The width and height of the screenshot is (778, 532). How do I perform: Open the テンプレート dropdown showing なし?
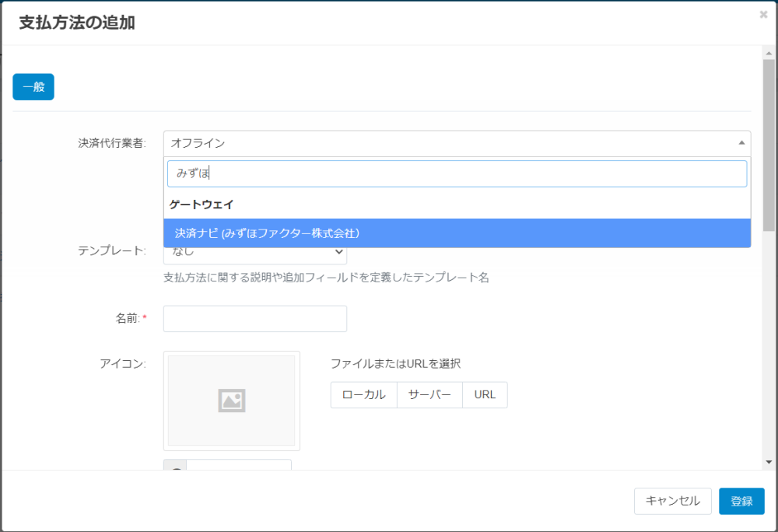coord(254,252)
